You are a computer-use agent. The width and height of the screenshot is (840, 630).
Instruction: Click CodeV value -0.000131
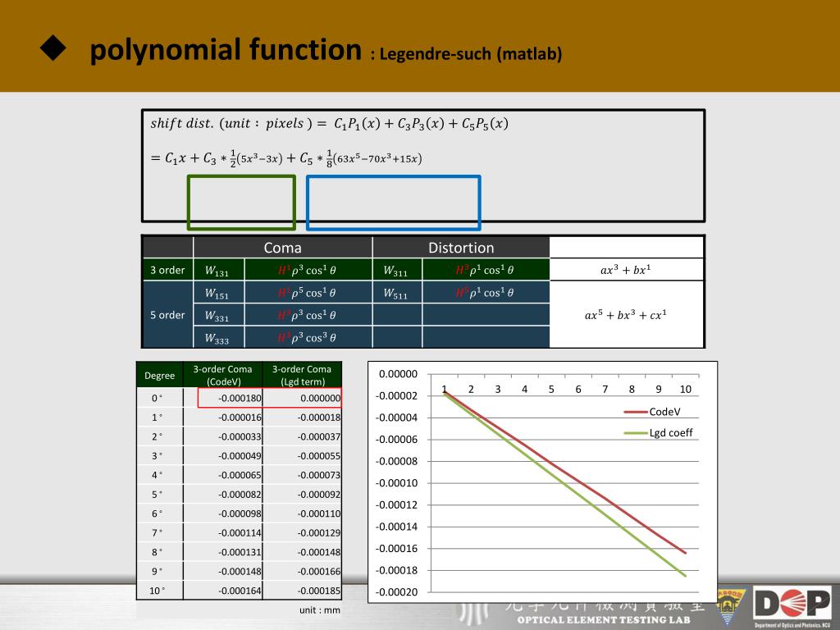240,552
